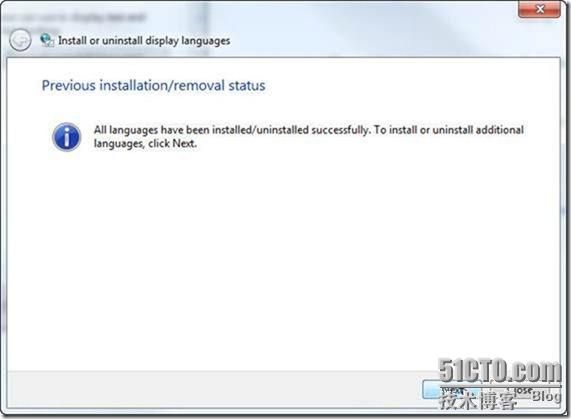
Task: Click the 'Install or uninstall display languages' title
Action: 144,40
